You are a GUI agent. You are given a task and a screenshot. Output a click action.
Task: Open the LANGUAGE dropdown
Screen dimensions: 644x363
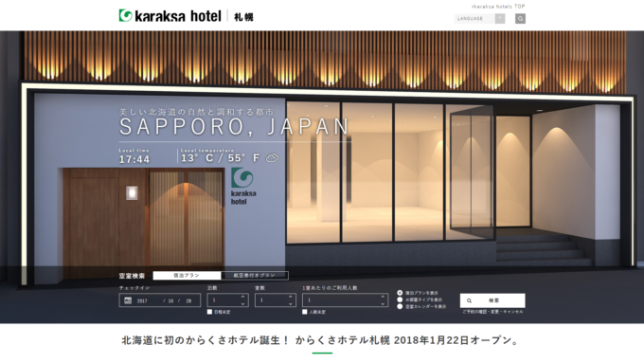tap(479, 19)
